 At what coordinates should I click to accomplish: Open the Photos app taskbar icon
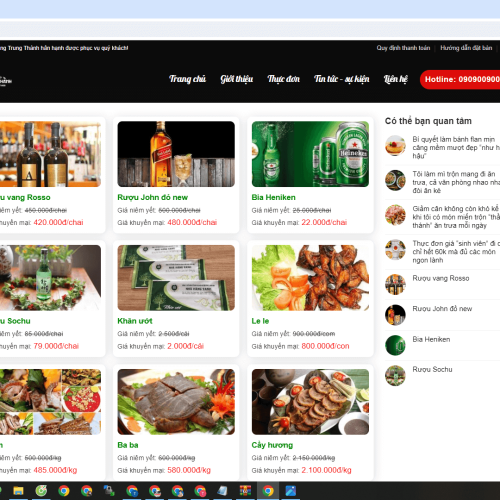point(291,491)
